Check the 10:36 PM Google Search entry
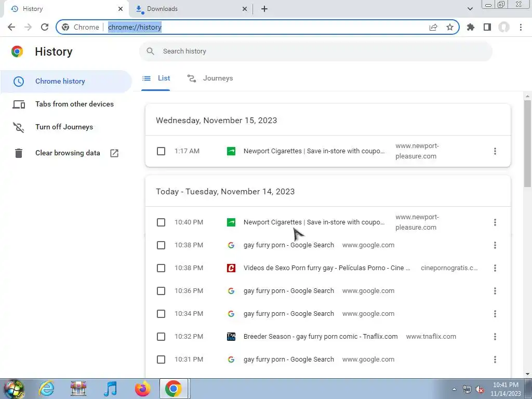The height and width of the screenshot is (399, 532). 161,291
